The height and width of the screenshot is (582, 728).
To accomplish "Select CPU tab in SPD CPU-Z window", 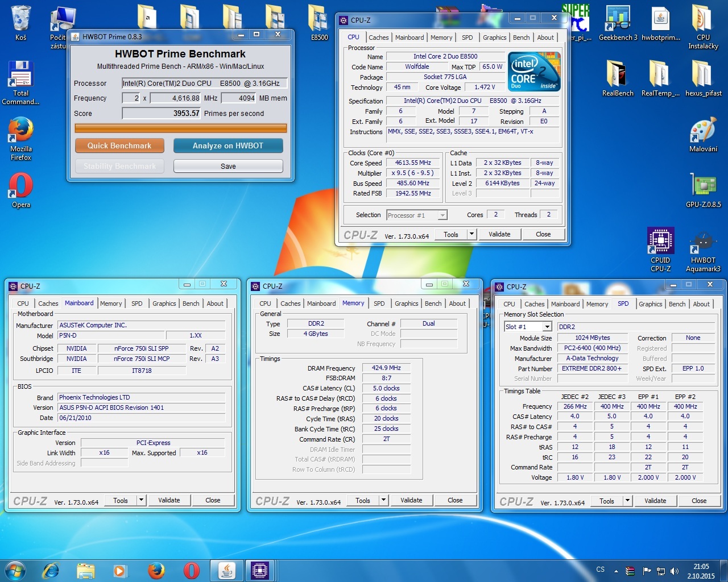I will [x=509, y=304].
